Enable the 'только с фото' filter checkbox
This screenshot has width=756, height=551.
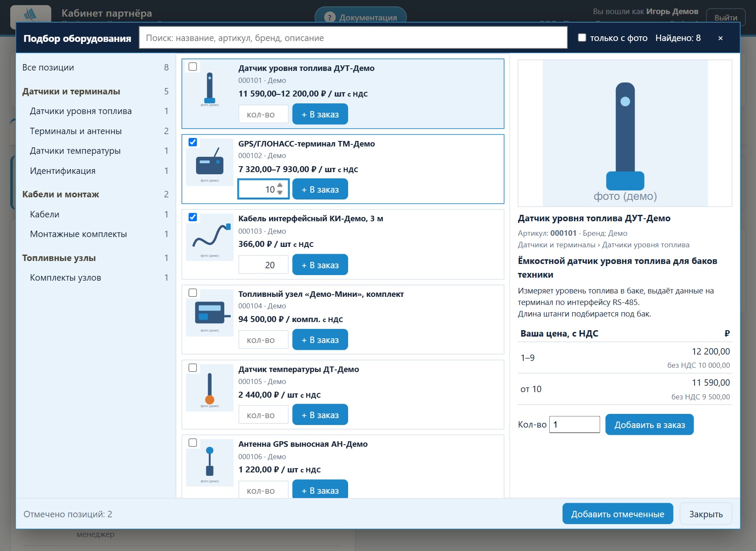click(582, 38)
